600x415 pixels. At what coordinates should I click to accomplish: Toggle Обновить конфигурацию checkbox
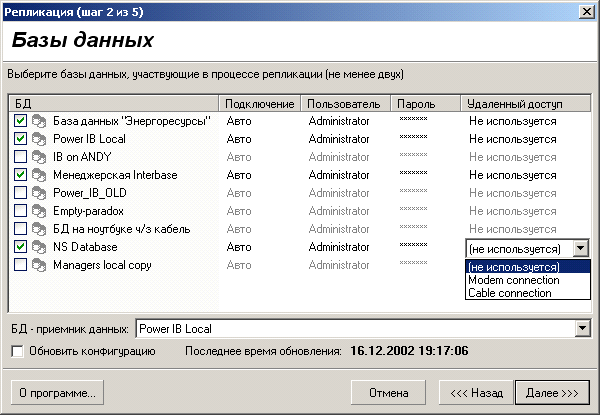17,351
